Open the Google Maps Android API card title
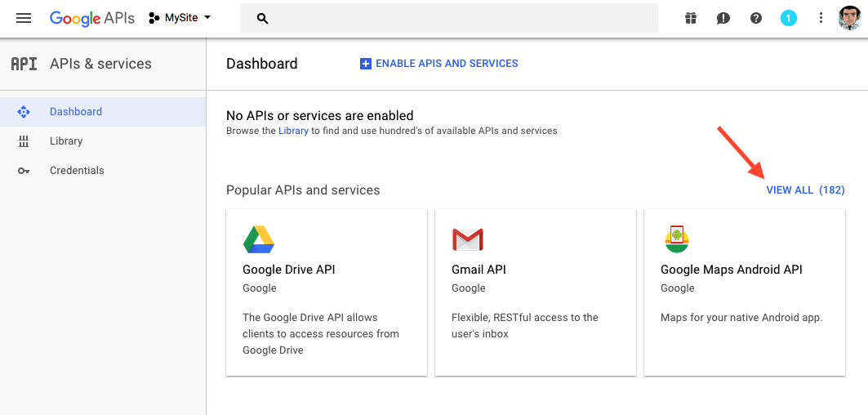Viewport: 868px width, 415px height. coord(732,270)
